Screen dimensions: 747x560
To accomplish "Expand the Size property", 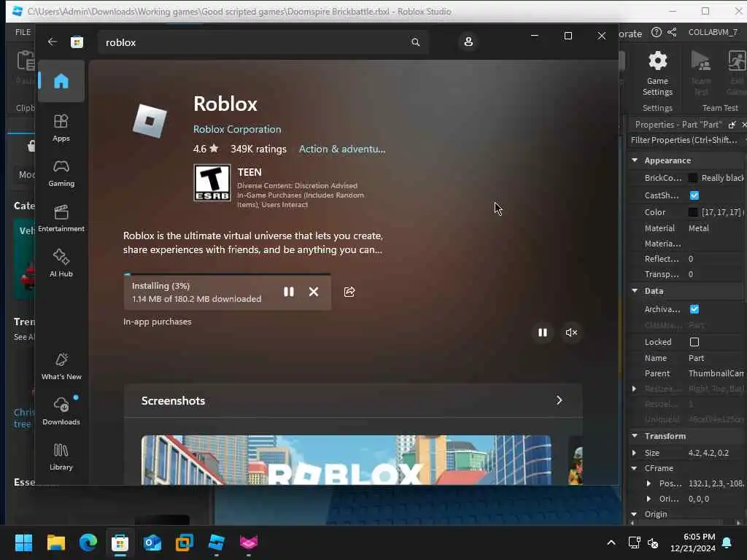I will click(634, 453).
